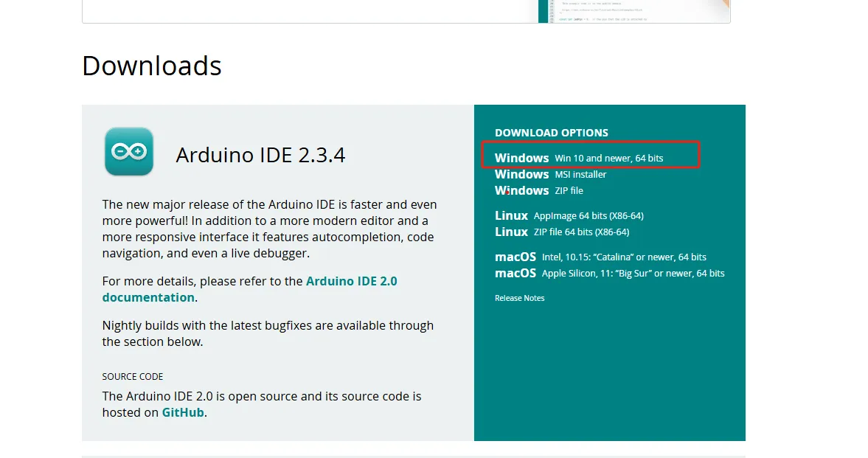Image resolution: width=868 pixels, height=458 pixels.
Task: Click the Arduino IDE 2.3.4 title
Action: (x=260, y=156)
